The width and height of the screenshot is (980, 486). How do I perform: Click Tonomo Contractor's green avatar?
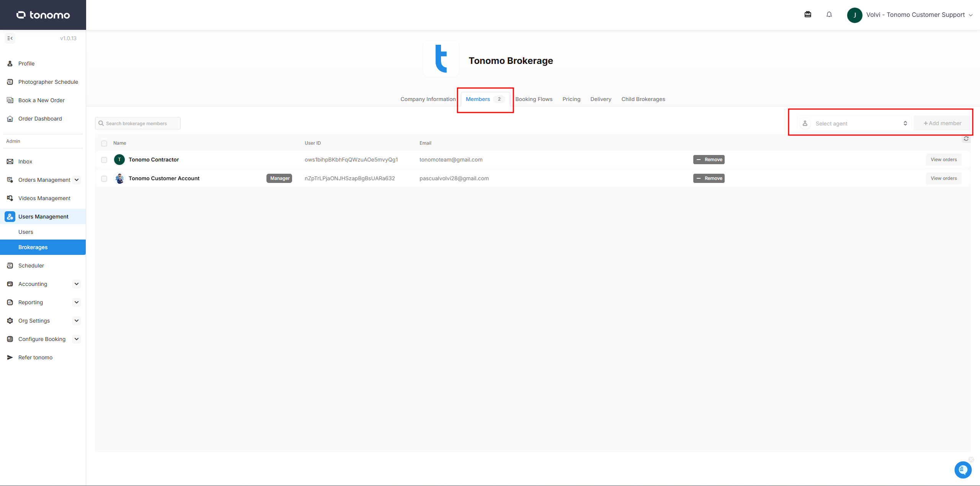119,160
